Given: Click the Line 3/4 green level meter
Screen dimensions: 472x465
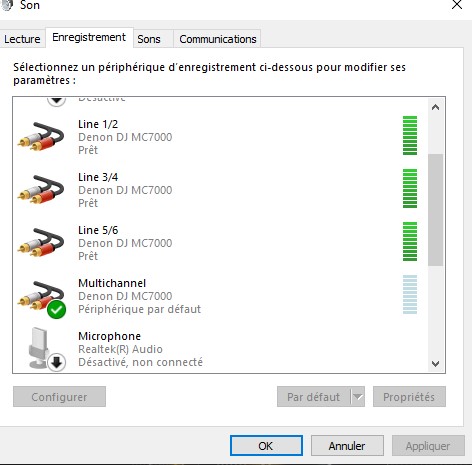Looking at the screenshot, I should (x=410, y=188).
